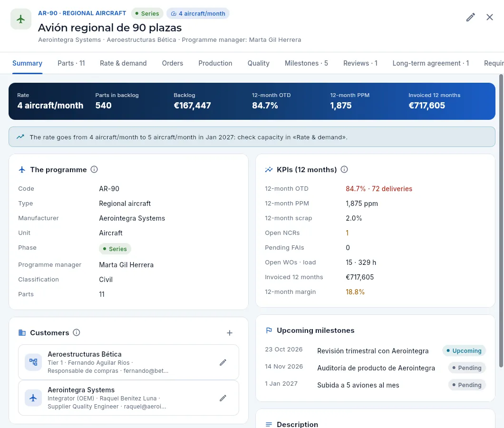Open the info icon next to KPIs (12 months)
The height and width of the screenshot is (428, 504).
[344, 169]
